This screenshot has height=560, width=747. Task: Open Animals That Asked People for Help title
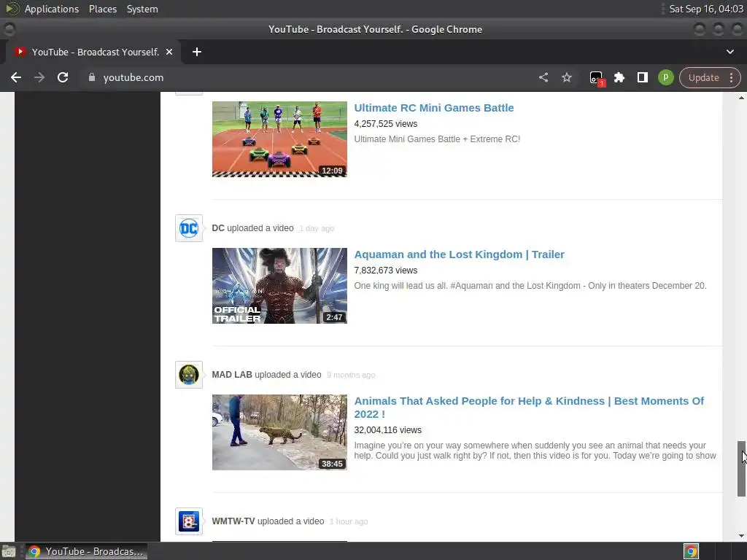pos(529,408)
